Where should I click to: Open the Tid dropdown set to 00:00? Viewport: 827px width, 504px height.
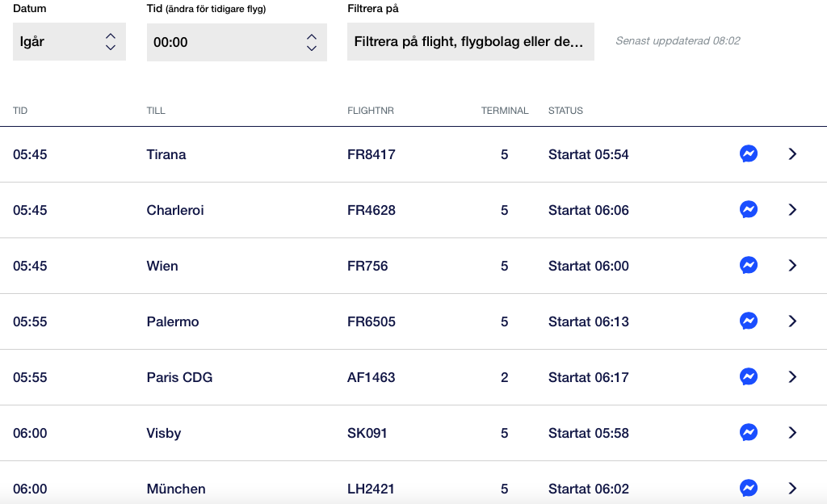click(237, 42)
